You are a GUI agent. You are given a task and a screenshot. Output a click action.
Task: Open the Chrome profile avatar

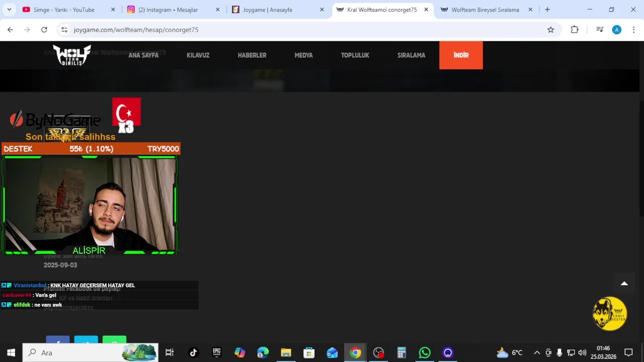click(x=616, y=30)
